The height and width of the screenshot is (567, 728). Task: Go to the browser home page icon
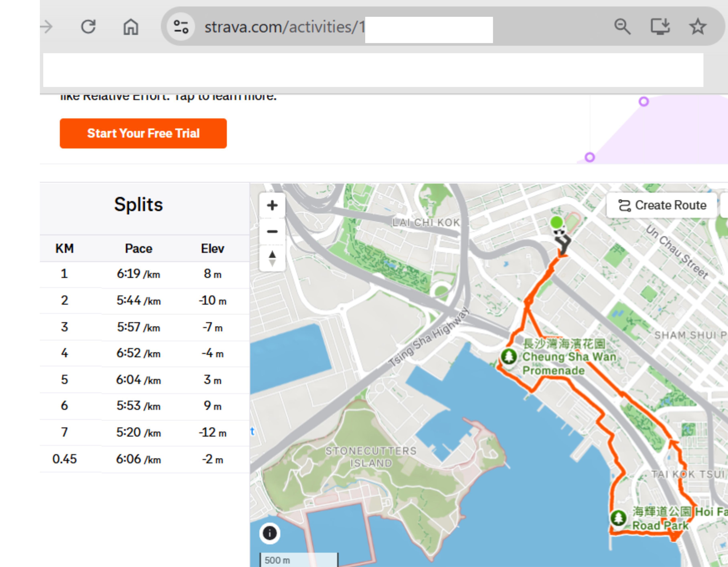(x=131, y=27)
